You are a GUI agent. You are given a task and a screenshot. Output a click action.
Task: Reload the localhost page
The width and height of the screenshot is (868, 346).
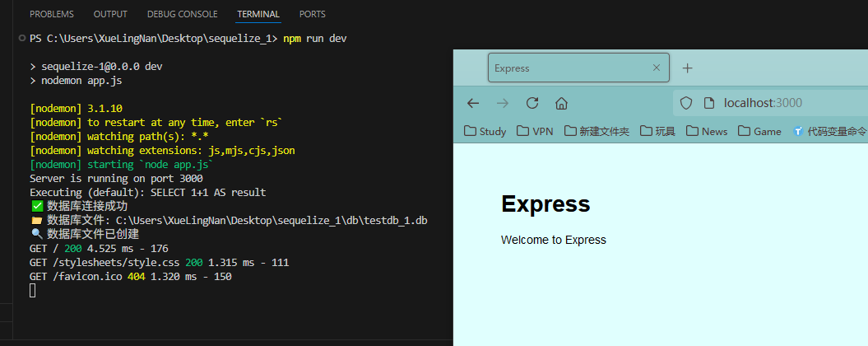point(532,103)
